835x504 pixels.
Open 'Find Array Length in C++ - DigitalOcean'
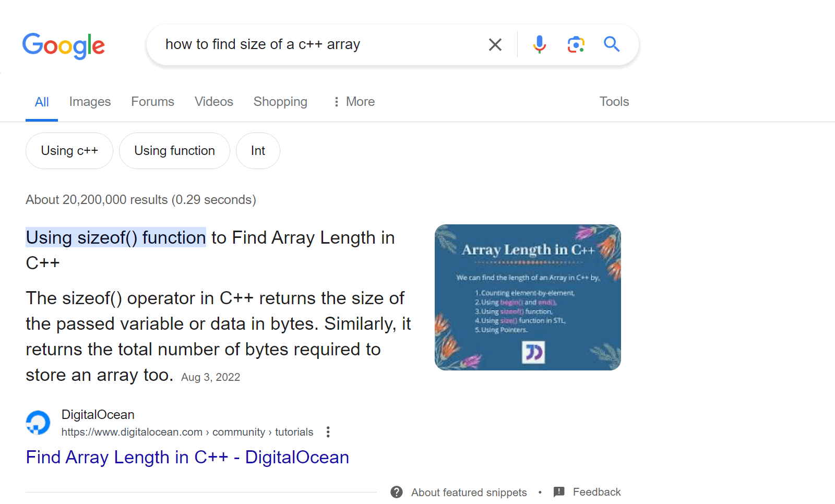pyautogui.click(x=187, y=457)
